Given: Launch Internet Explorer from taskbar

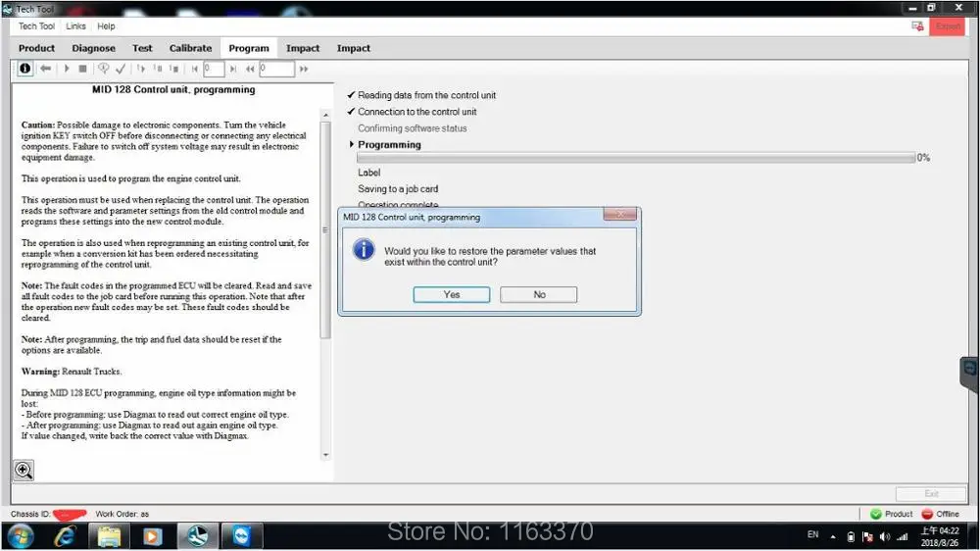Looking at the screenshot, I should point(65,536).
